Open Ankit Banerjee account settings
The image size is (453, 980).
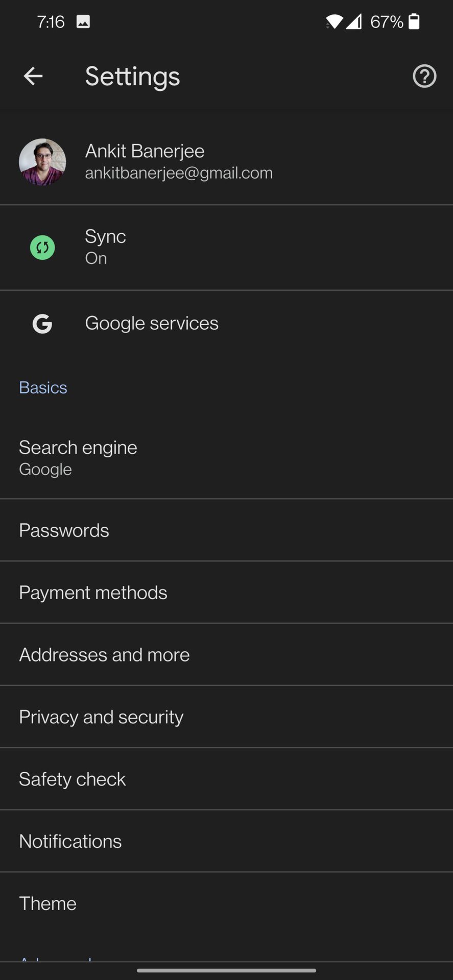[x=179, y=162]
